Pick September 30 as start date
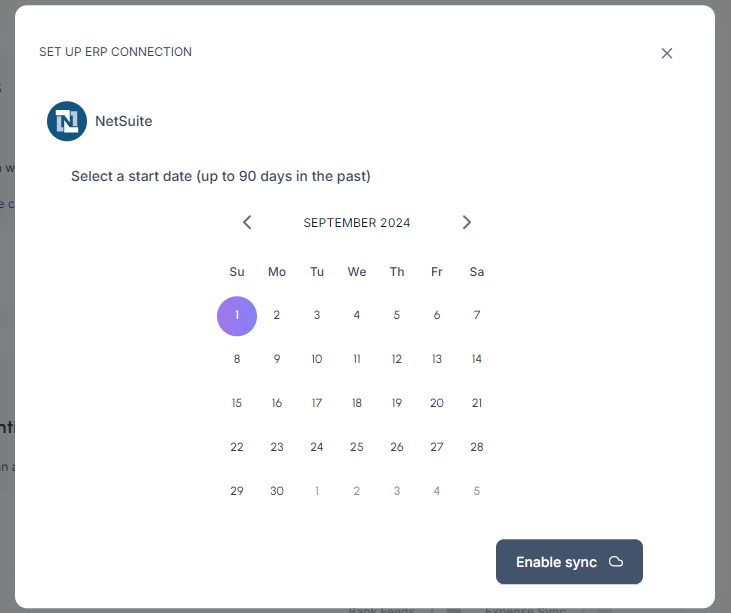Screen dimensions: 731x613 (277, 491)
